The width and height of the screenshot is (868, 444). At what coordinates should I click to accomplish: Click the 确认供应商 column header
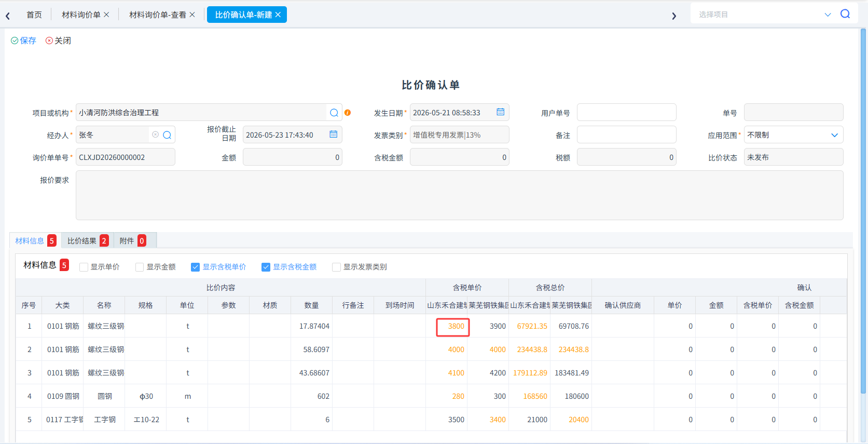pyautogui.click(x=623, y=305)
